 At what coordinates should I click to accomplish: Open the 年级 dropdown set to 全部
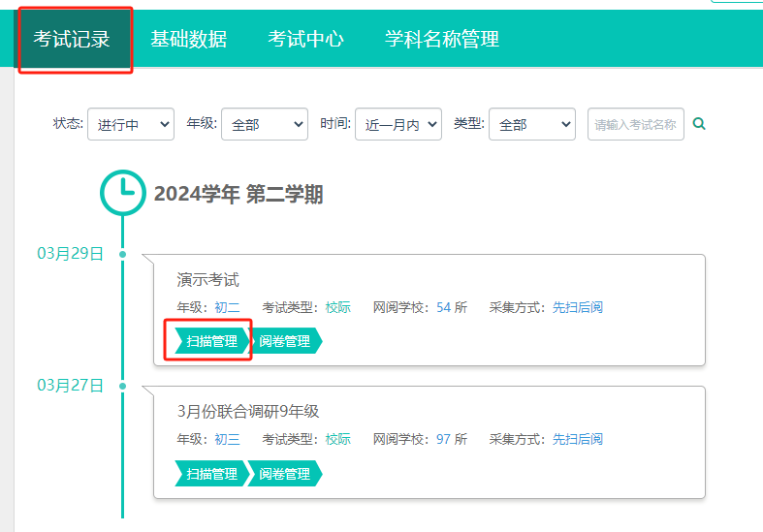265,124
